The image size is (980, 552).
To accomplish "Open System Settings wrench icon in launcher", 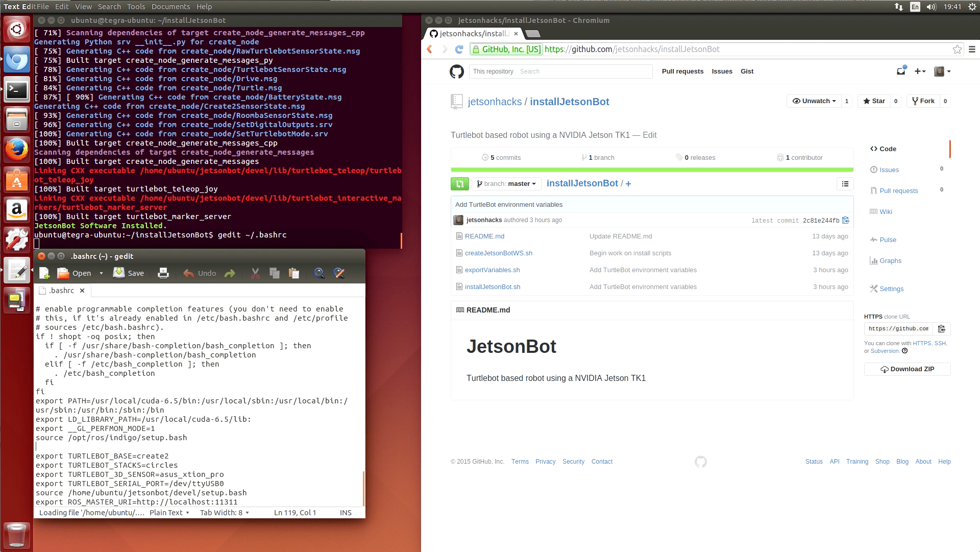I will [17, 240].
